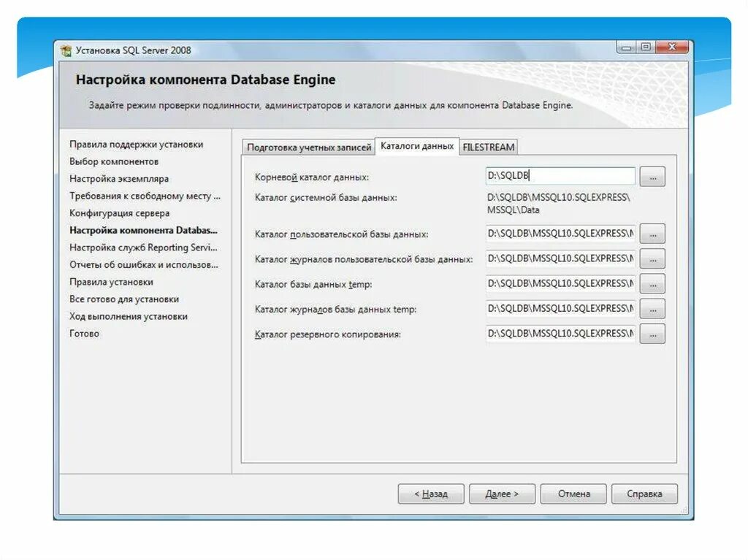The image size is (748, 560).
Task: Select the Готово step in the sidebar
Action: 84,334
